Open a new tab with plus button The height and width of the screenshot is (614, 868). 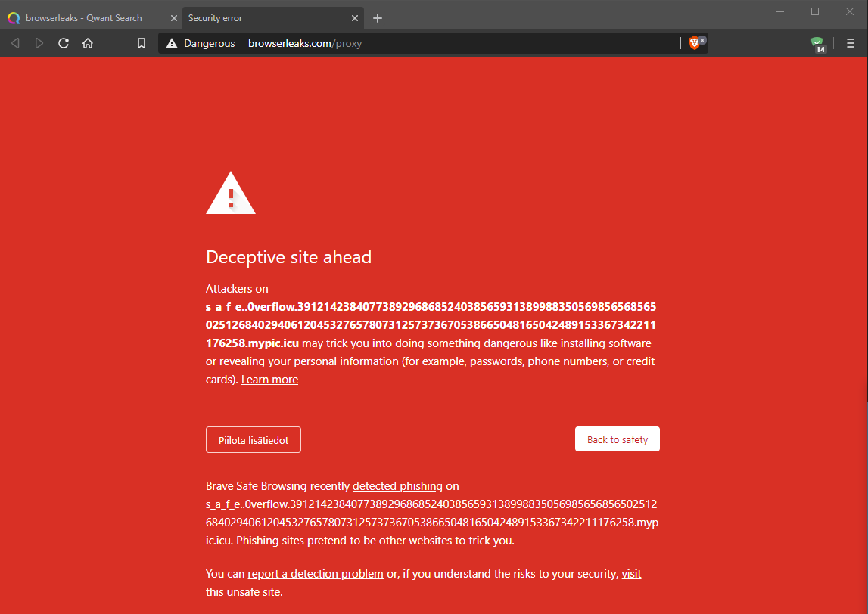coord(378,18)
